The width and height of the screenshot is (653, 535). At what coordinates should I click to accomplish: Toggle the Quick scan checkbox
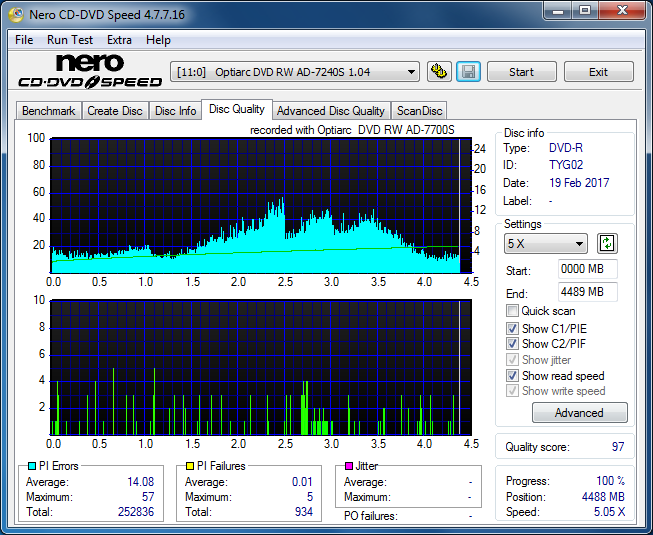[x=512, y=311]
